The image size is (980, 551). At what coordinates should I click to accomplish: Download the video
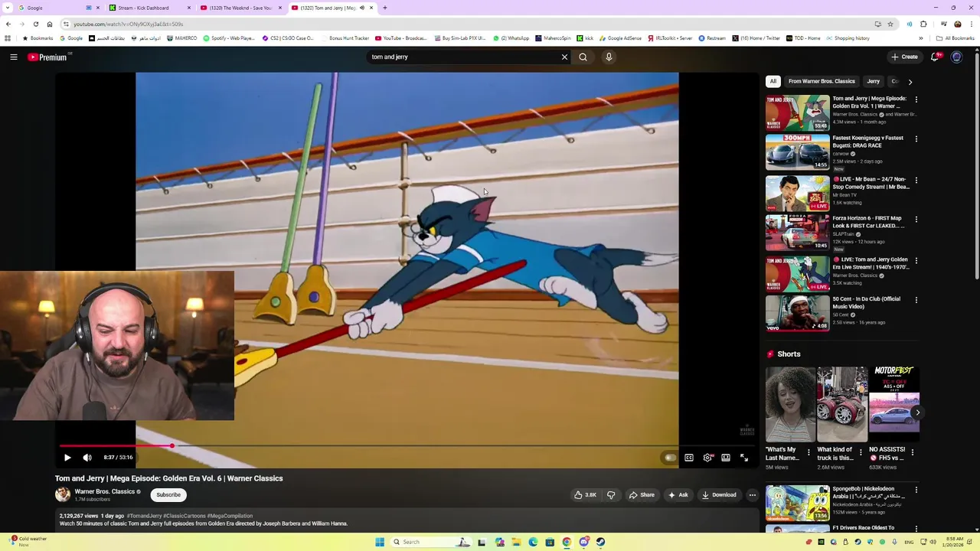pos(719,495)
